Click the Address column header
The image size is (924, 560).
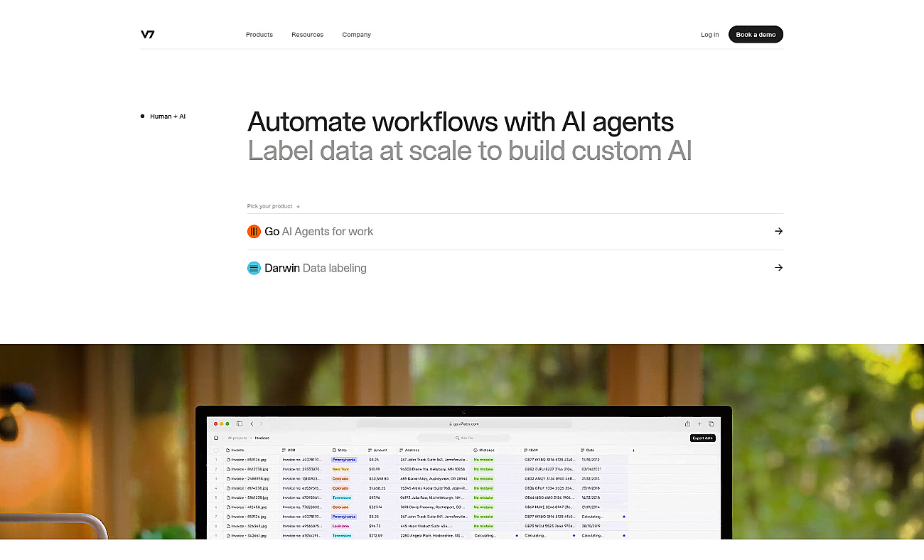click(410, 451)
